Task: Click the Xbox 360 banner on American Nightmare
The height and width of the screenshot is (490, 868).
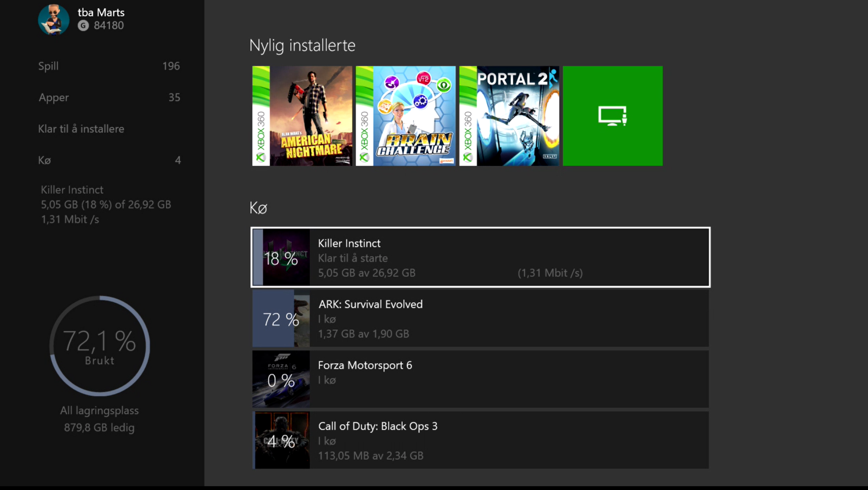Action: click(261, 116)
